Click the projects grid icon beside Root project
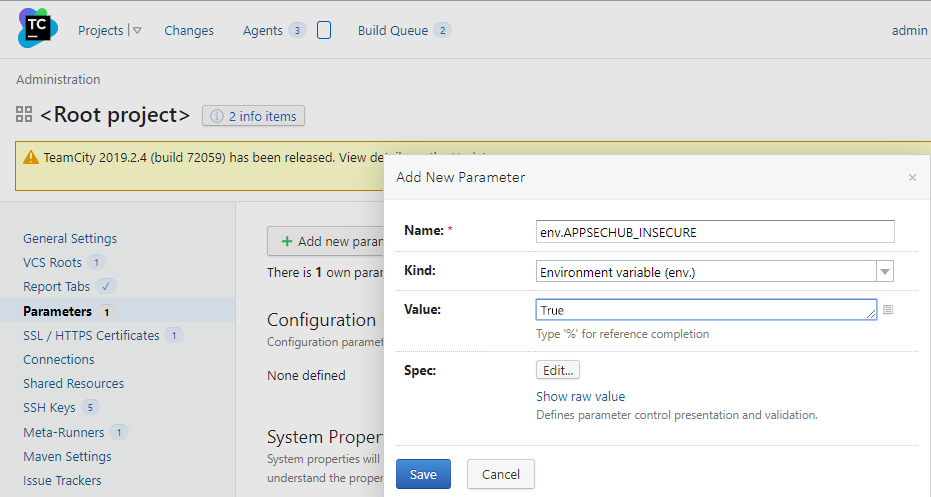 tap(25, 115)
